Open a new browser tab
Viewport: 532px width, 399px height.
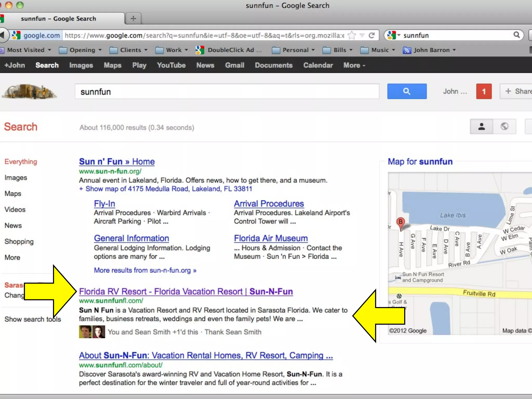133,19
